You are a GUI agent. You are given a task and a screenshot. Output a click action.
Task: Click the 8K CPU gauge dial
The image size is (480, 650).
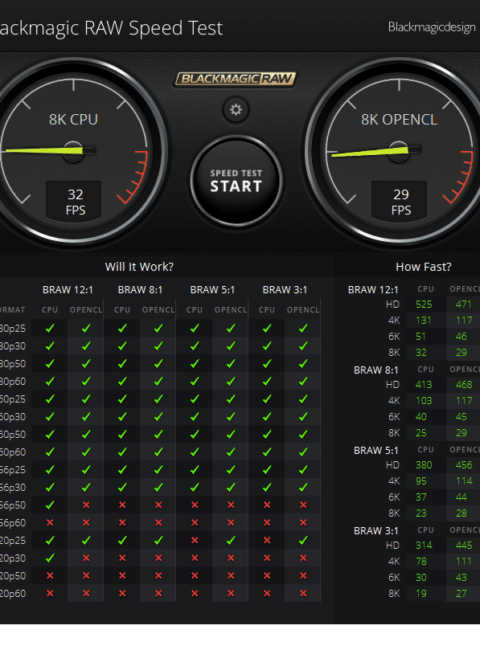click(x=74, y=151)
